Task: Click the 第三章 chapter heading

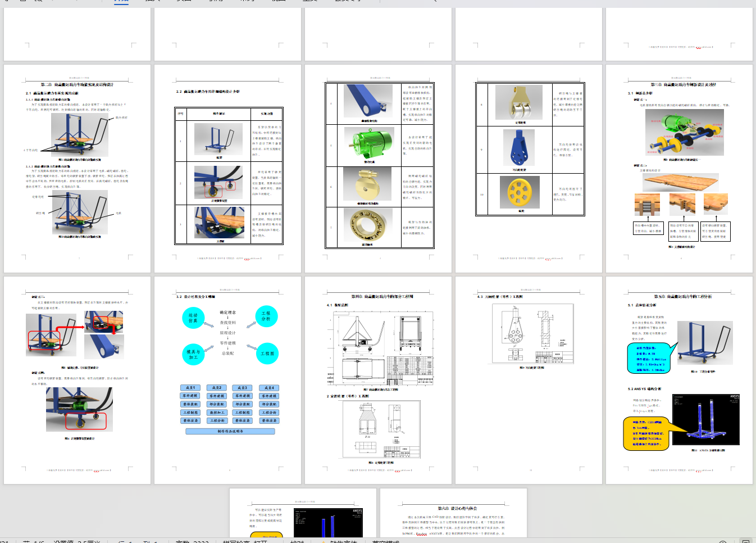Action: [x=683, y=84]
